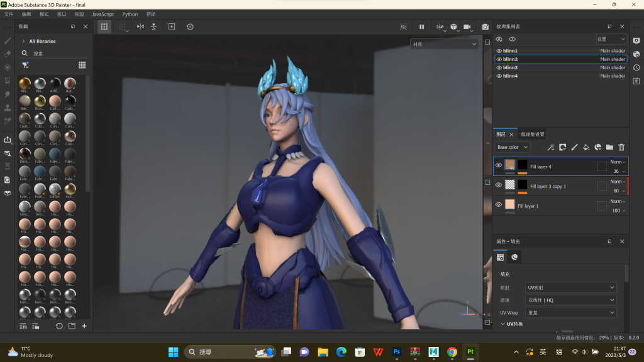
Task: Hide the blinn2 texture set
Action: tap(499, 59)
